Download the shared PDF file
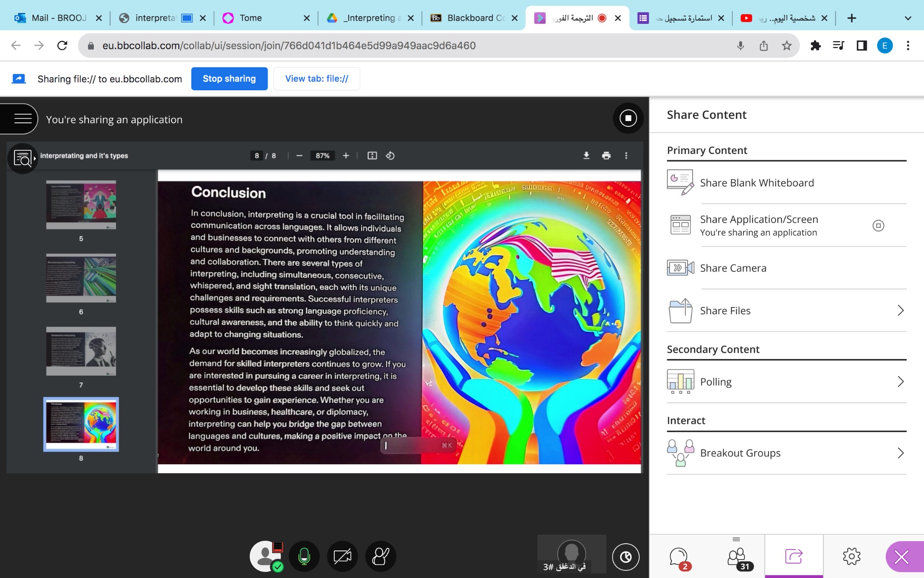 [x=586, y=156]
